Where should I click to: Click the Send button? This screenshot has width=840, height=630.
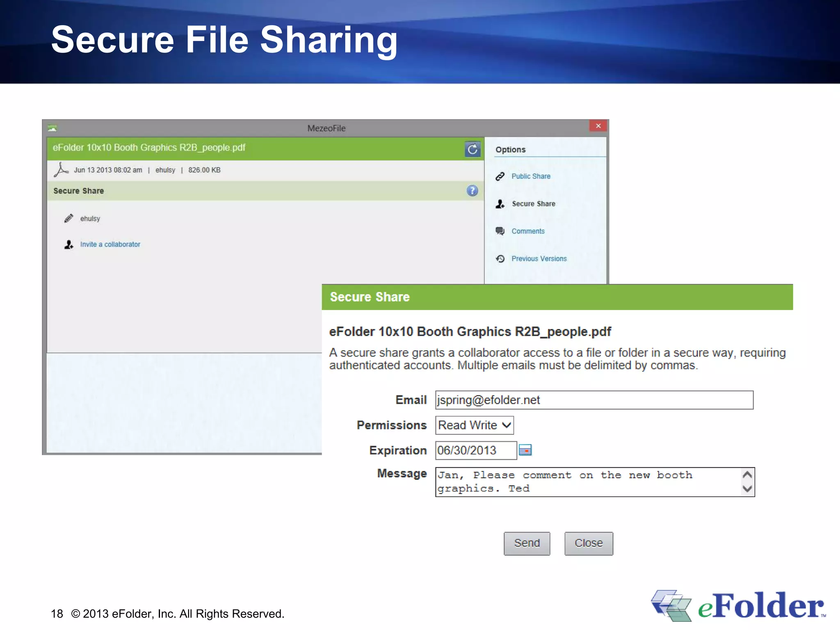point(527,543)
